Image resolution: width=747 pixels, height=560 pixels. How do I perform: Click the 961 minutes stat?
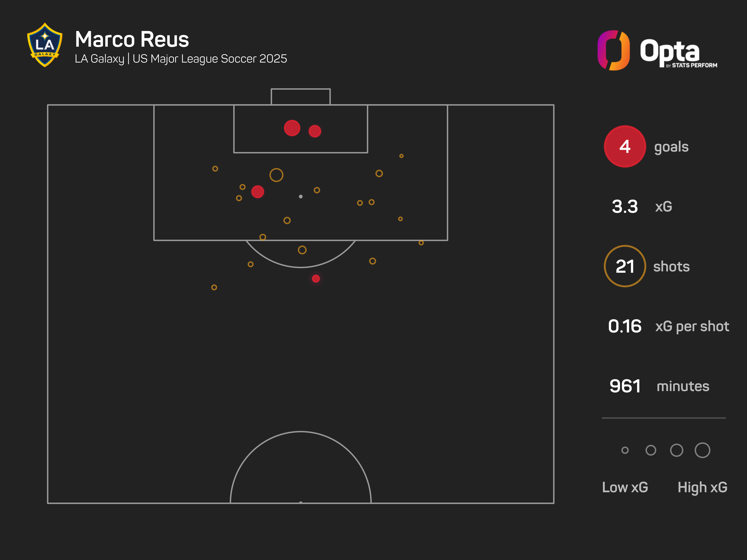625,386
